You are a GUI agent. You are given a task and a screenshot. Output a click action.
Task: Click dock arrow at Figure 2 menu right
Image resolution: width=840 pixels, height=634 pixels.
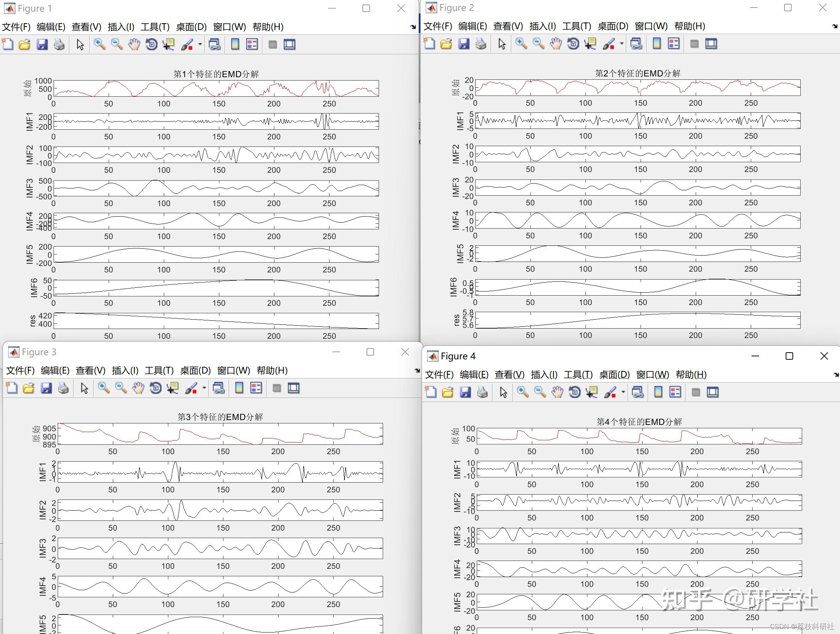[x=834, y=26]
